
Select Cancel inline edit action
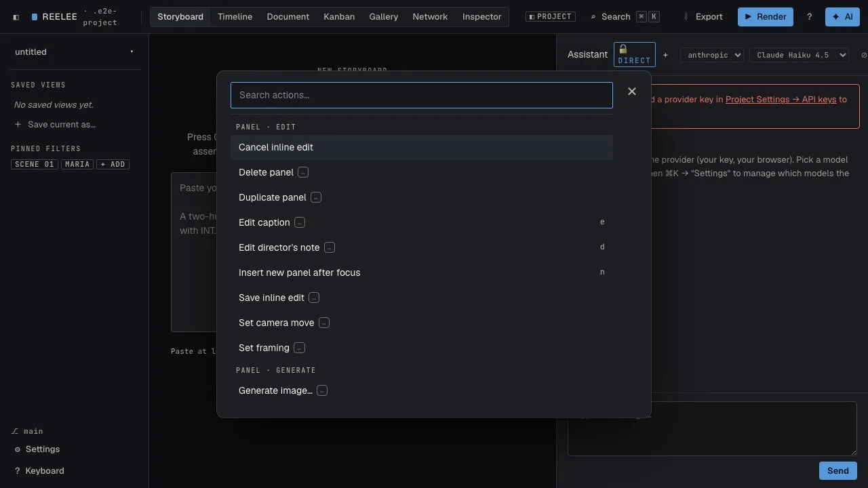(x=422, y=148)
